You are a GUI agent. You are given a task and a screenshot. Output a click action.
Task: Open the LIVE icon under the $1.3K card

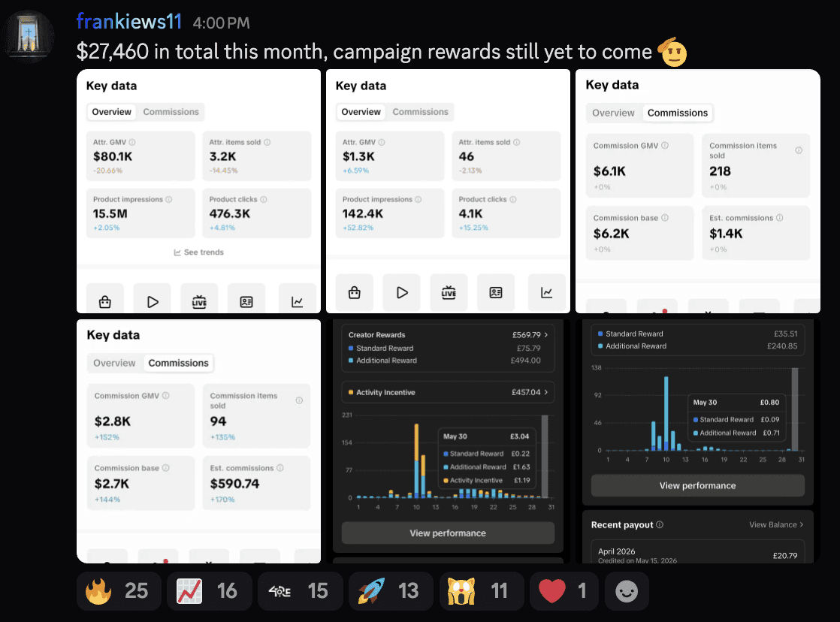[x=449, y=292]
